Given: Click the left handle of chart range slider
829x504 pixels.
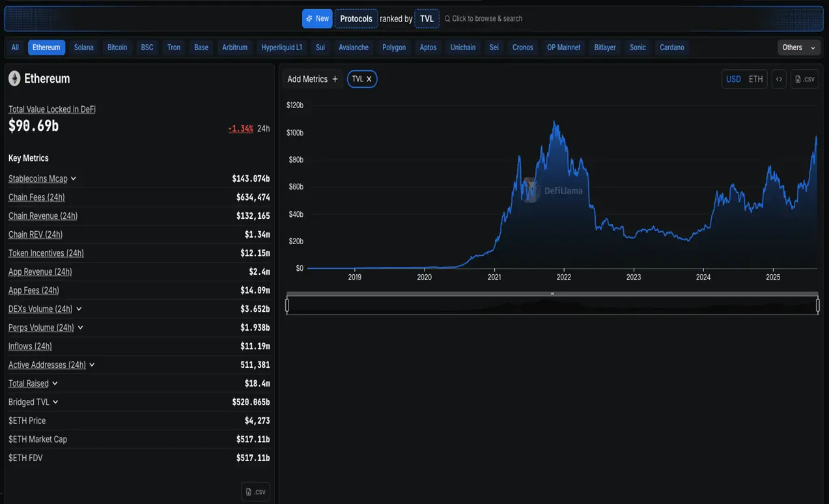Looking at the screenshot, I should click(287, 305).
